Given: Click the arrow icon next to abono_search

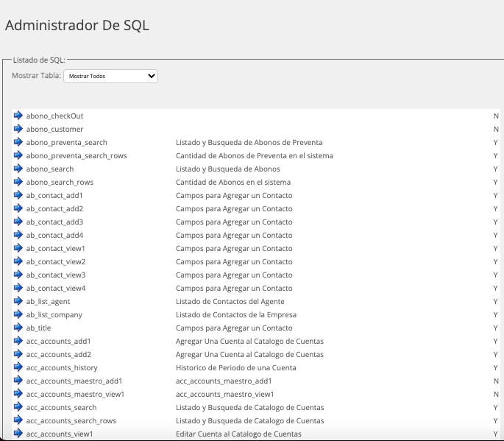Looking at the screenshot, I should (x=18, y=169).
